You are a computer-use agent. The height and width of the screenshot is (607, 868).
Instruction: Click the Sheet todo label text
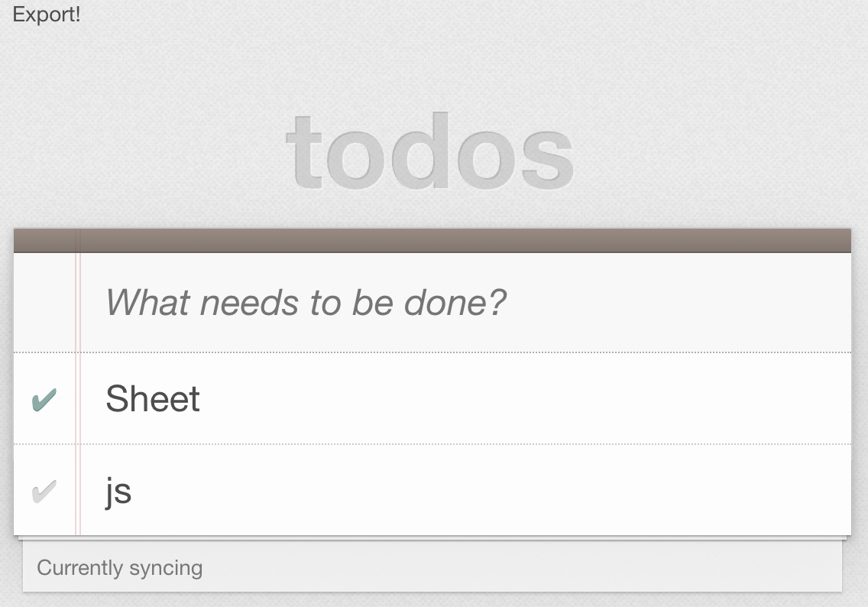point(153,398)
